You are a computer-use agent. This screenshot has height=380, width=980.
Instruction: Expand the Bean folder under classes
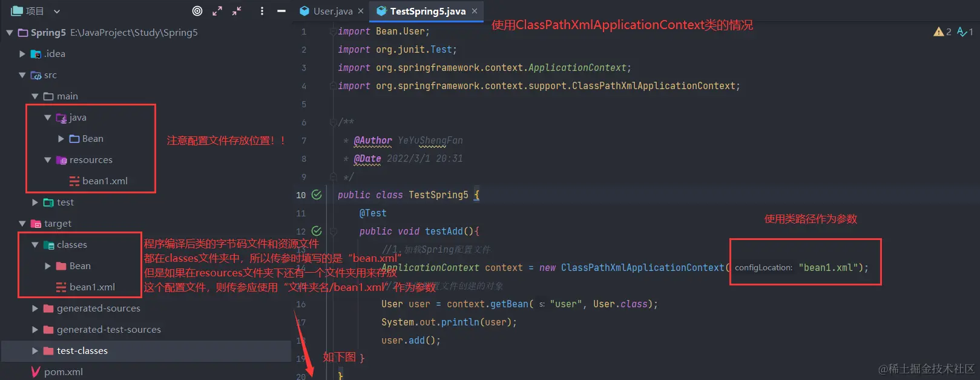(x=48, y=266)
